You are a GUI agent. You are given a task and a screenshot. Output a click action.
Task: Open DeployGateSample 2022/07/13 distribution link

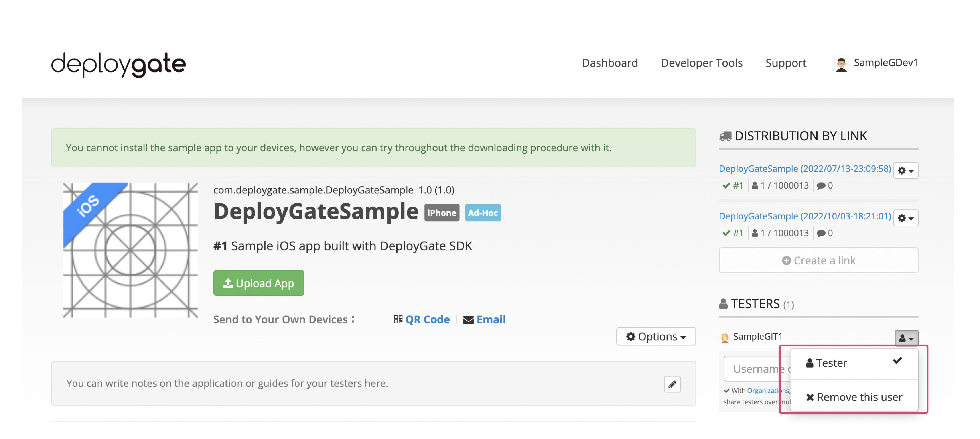click(805, 169)
